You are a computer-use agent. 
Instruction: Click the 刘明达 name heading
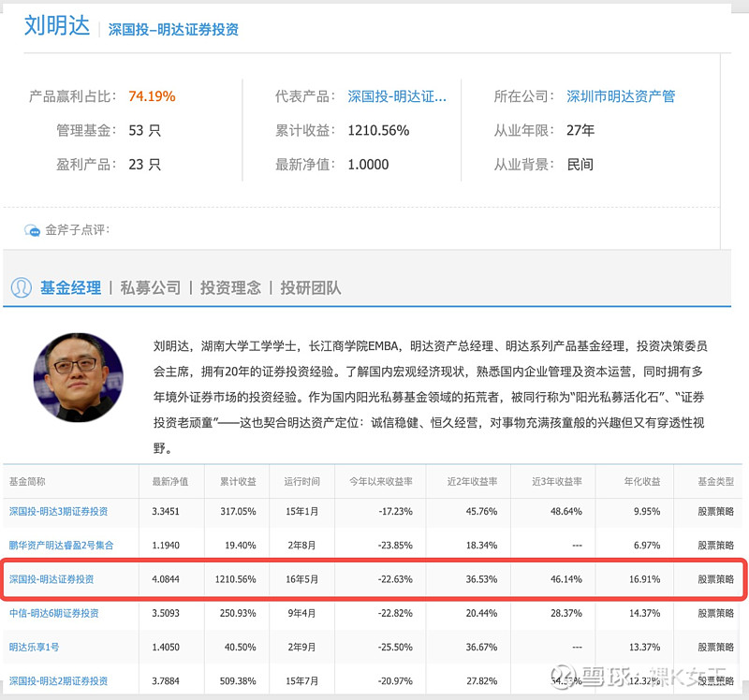tap(57, 25)
